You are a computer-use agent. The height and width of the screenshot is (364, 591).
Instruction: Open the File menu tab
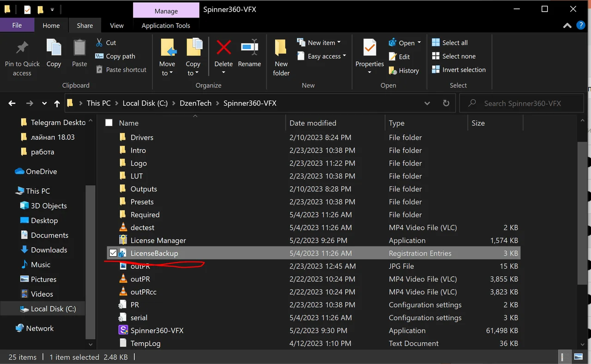(17, 25)
